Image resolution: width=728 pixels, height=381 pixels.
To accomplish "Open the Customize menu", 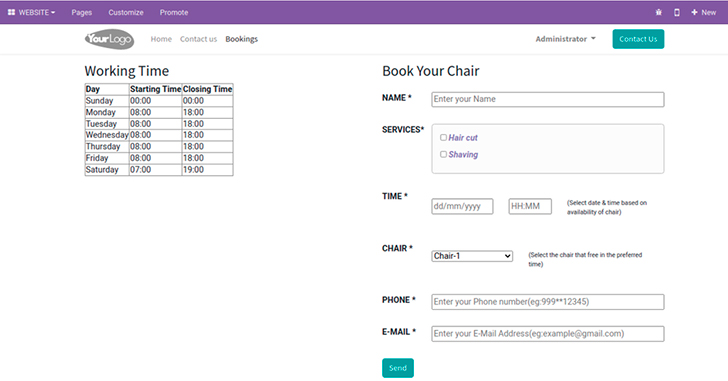I will pos(126,13).
